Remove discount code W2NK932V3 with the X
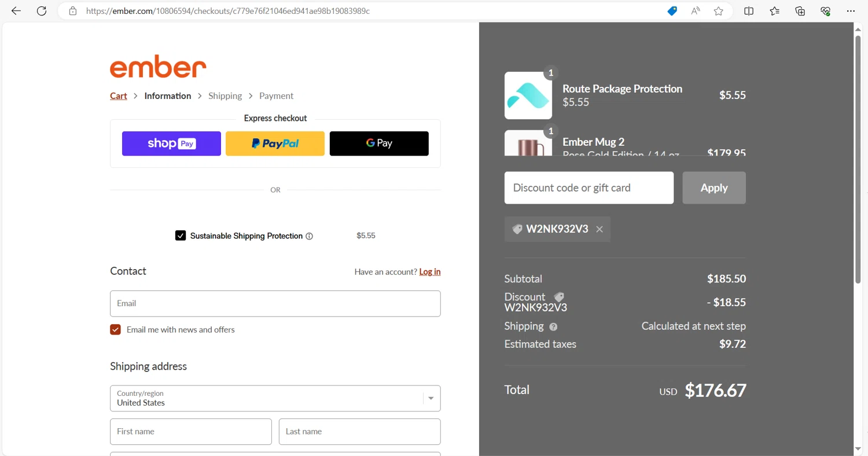The width and height of the screenshot is (868, 456). point(599,229)
